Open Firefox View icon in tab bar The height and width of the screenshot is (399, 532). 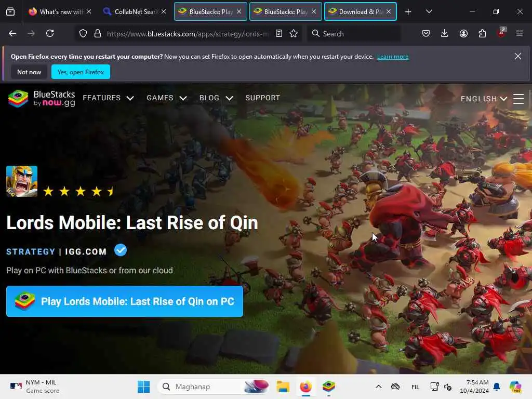10,12
